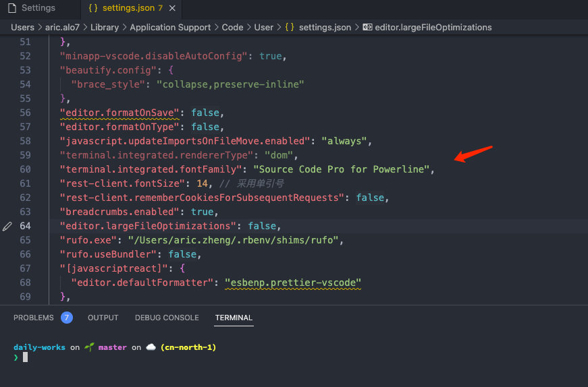
Task: Click the "terminal.integrated.rendererType" key
Action: (x=157, y=155)
